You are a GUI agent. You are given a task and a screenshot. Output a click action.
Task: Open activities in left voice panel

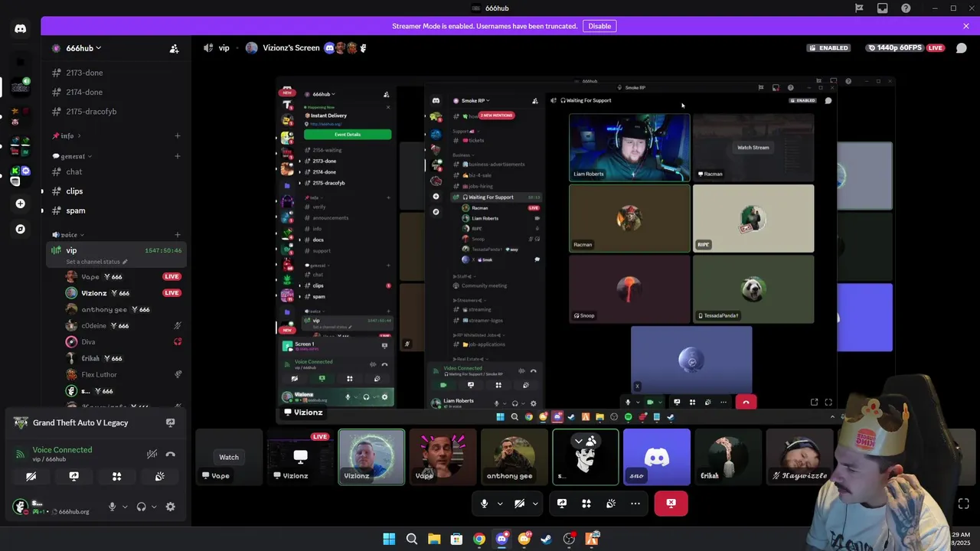pos(116,476)
